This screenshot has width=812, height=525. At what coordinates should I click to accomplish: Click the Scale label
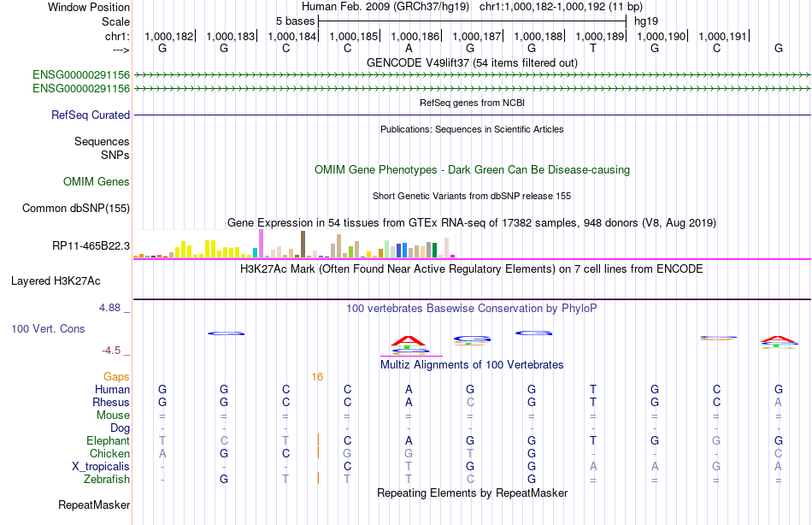115,21
